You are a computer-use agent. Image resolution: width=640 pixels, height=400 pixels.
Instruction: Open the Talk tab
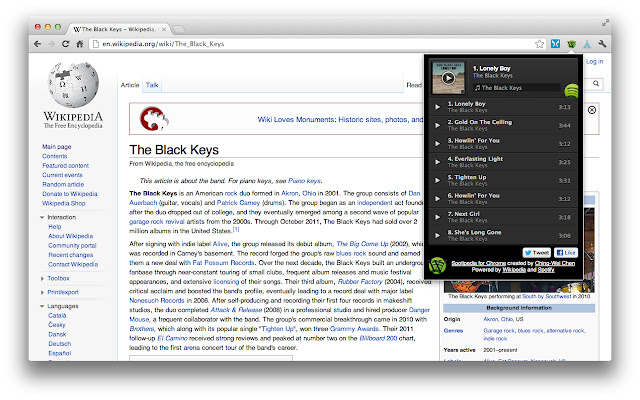(x=152, y=85)
